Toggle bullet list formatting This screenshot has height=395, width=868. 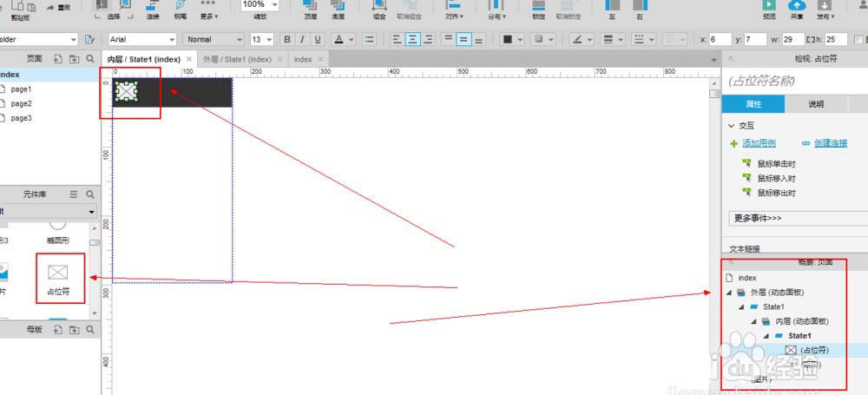(x=369, y=39)
